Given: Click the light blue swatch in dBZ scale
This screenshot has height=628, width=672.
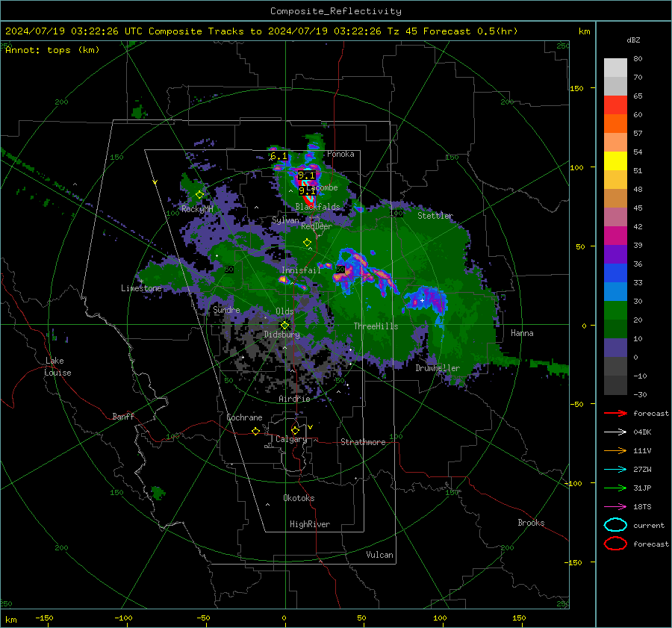Looking at the screenshot, I should point(615,291).
